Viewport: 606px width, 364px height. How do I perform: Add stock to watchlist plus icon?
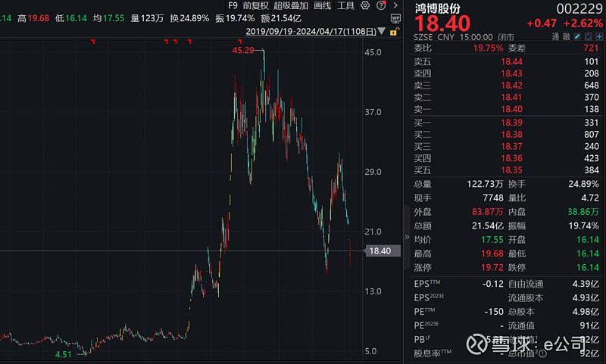pyautogui.click(x=599, y=36)
